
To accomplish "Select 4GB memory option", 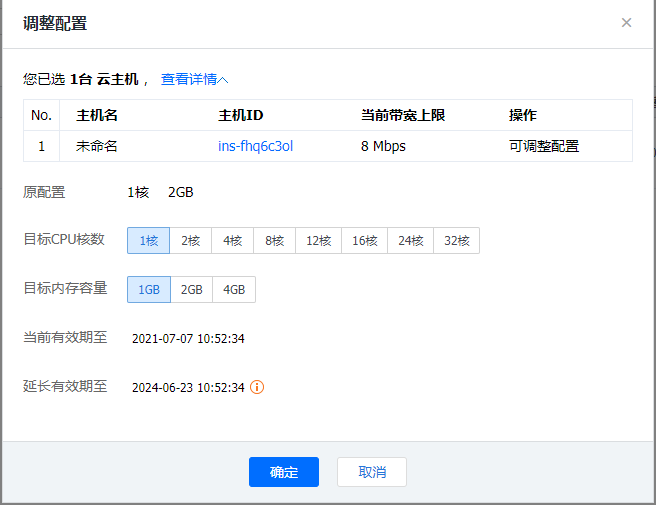I will (x=234, y=290).
